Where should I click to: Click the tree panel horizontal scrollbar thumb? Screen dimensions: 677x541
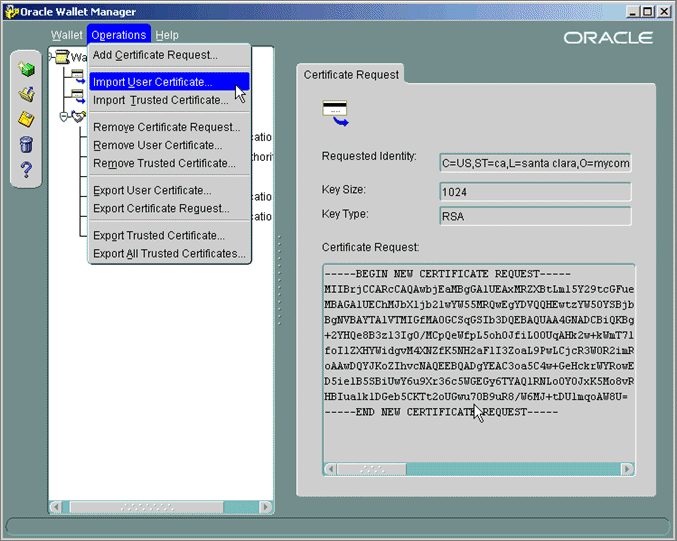(147, 507)
